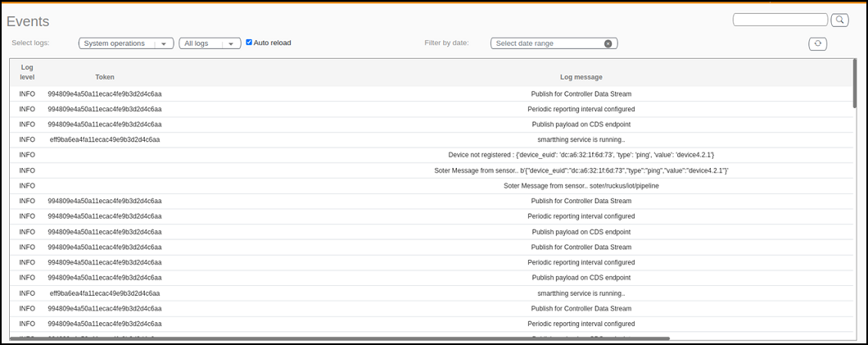This screenshot has width=868, height=345.
Task: Clear the date range with the x icon
Action: pos(608,43)
